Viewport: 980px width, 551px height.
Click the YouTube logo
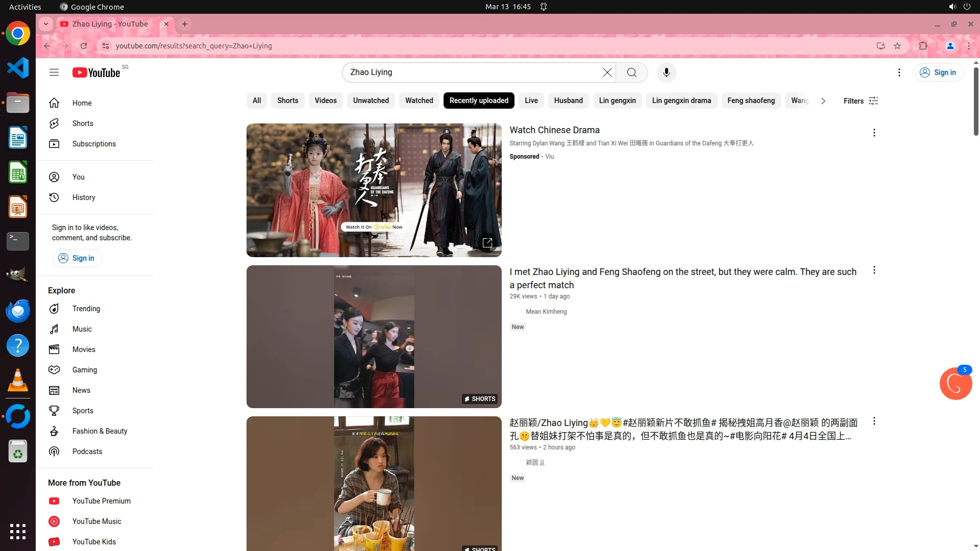(x=96, y=72)
